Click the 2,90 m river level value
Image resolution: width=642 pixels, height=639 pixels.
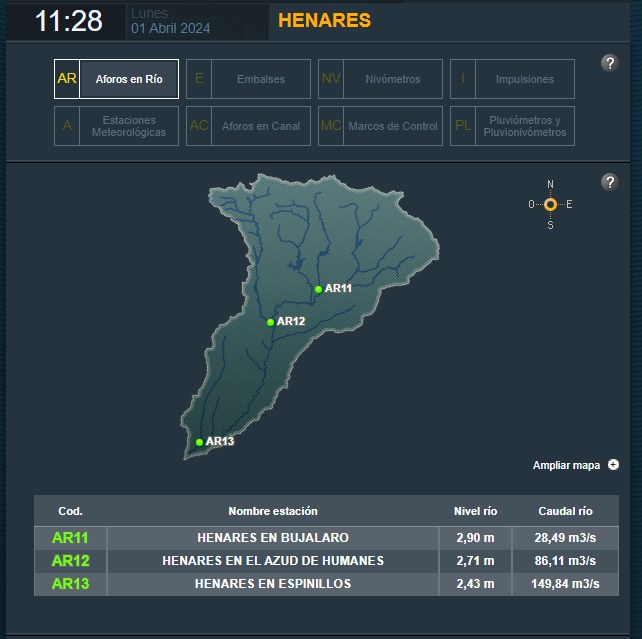[475, 538]
